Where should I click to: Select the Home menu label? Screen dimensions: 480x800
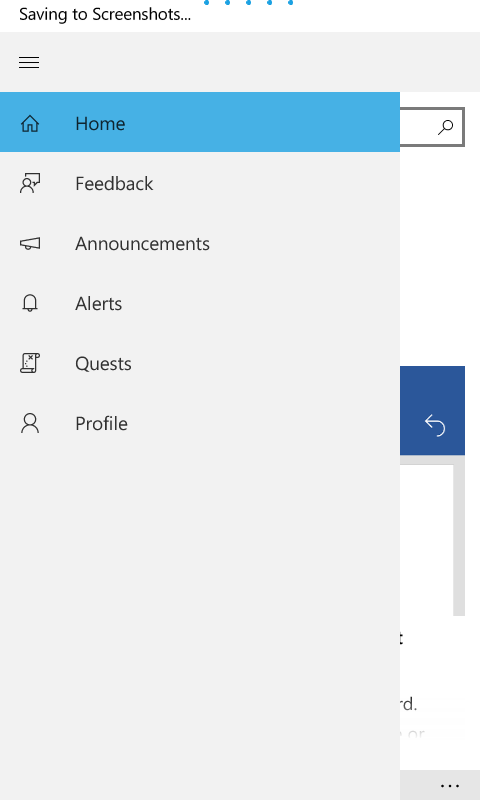[x=100, y=123]
